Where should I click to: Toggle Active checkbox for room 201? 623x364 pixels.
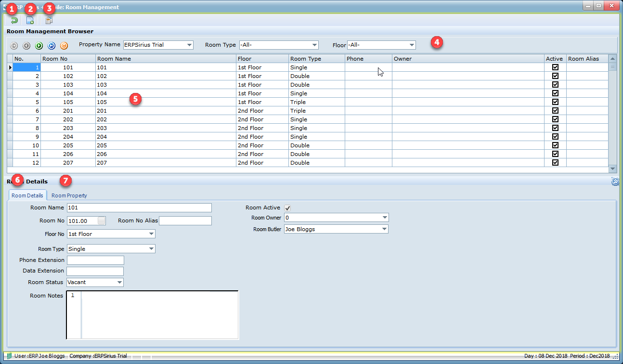[x=555, y=111]
